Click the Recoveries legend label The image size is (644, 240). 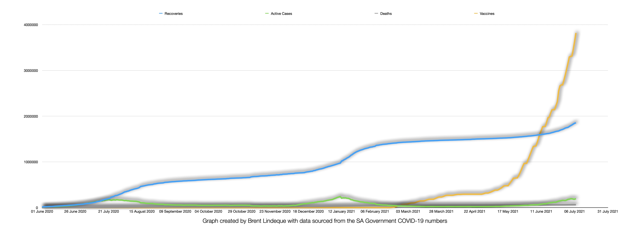click(x=173, y=14)
